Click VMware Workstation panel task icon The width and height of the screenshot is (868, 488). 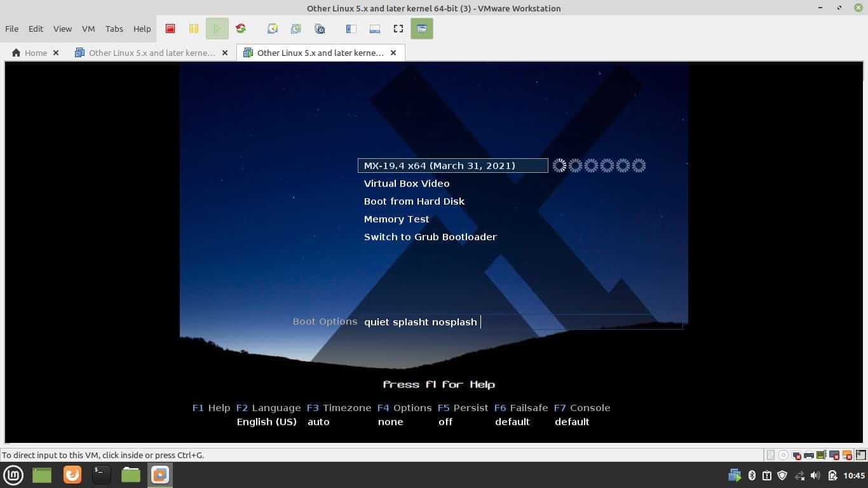point(160,475)
